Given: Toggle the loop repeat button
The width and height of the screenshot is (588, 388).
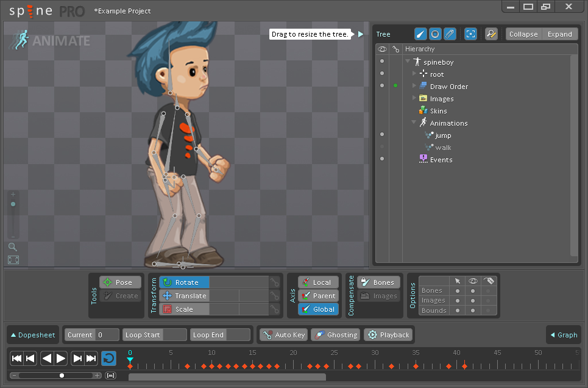Looking at the screenshot, I should pos(108,359).
